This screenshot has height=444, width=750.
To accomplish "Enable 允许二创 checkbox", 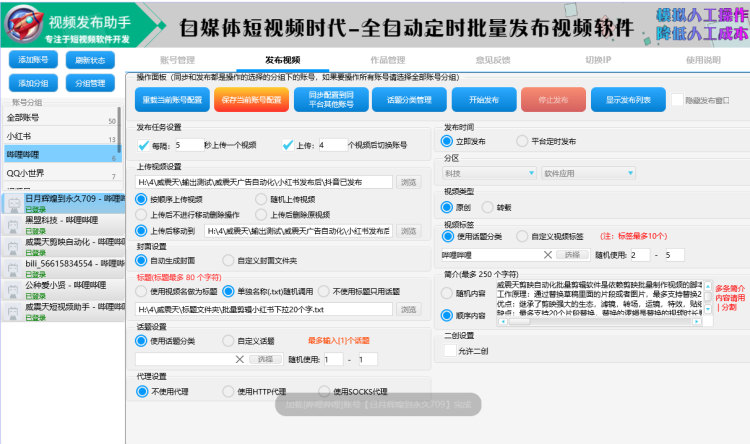I will [450, 351].
